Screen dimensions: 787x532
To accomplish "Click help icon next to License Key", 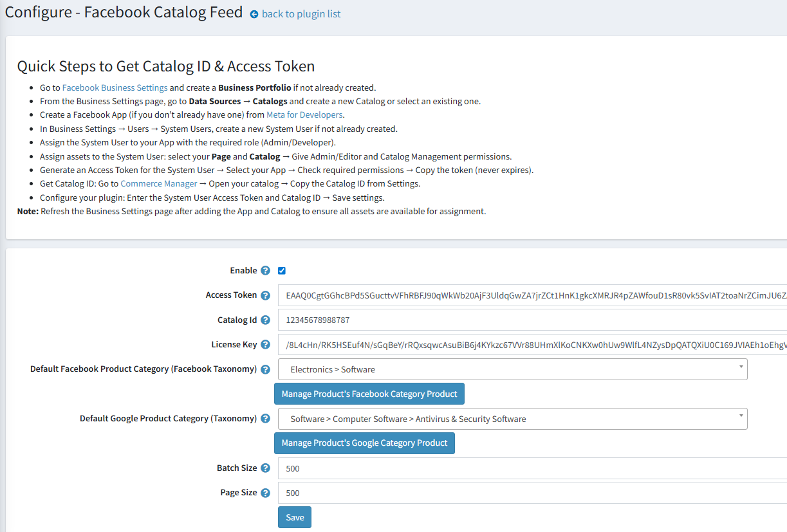I will pyautogui.click(x=265, y=344).
